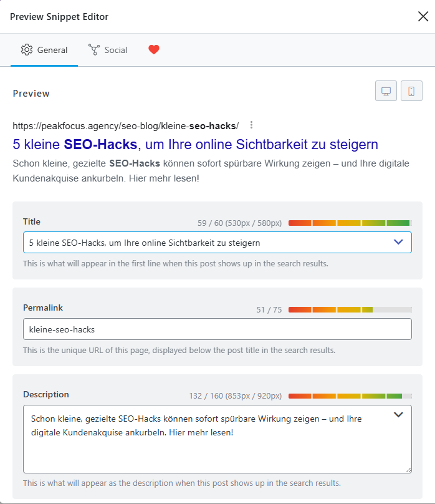
Task: Click the Permalink length indicator bar
Action: pos(351,309)
